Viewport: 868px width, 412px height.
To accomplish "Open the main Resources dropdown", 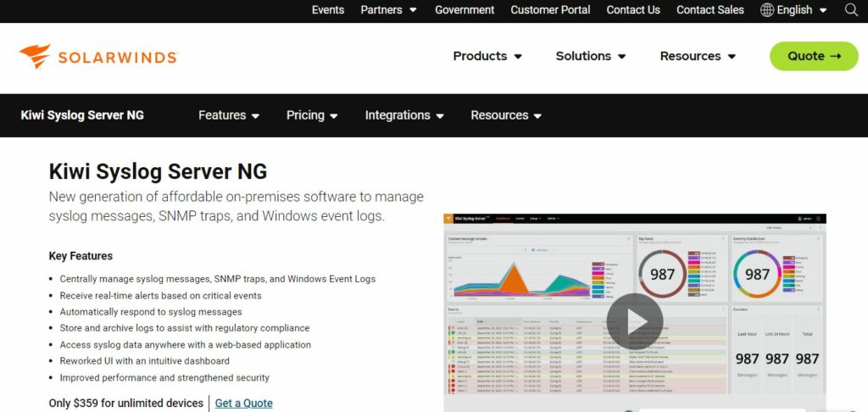I will [x=698, y=56].
